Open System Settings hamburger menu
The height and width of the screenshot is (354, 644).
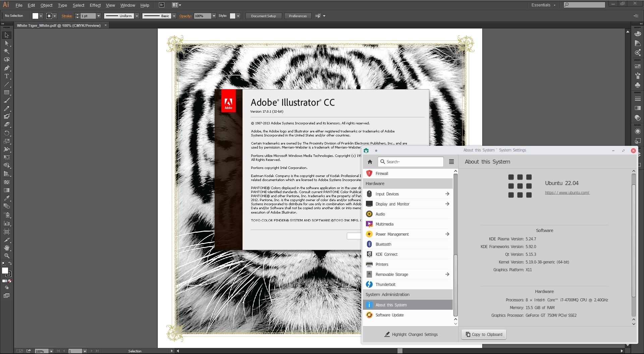coord(451,162)
